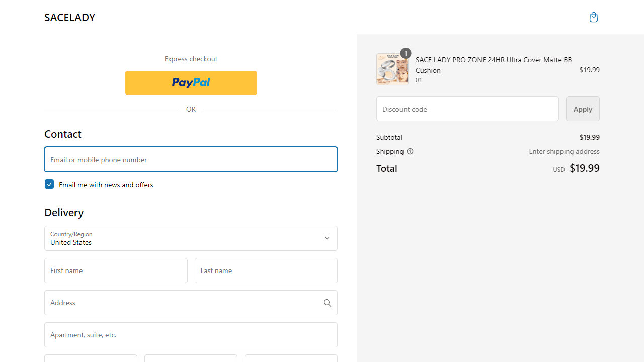Click the BB Cushion product thumbnail
The width and height of the screenshot is (644, 362).
pyautogui.click(x=392, y=69)
